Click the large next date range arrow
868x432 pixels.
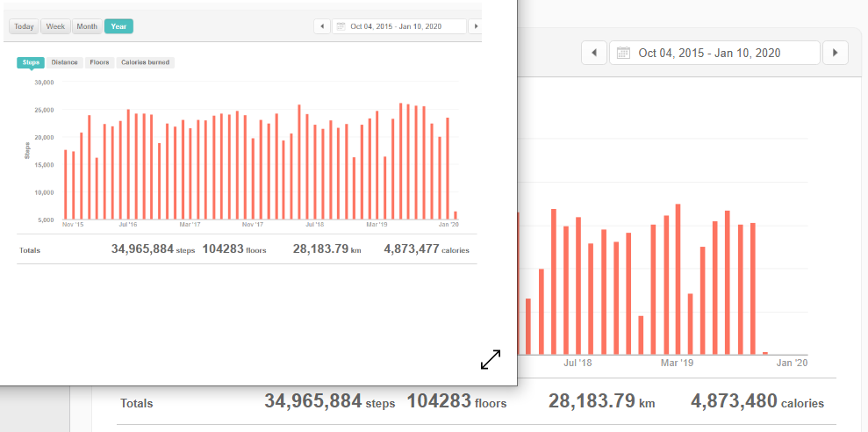[835, 53]
